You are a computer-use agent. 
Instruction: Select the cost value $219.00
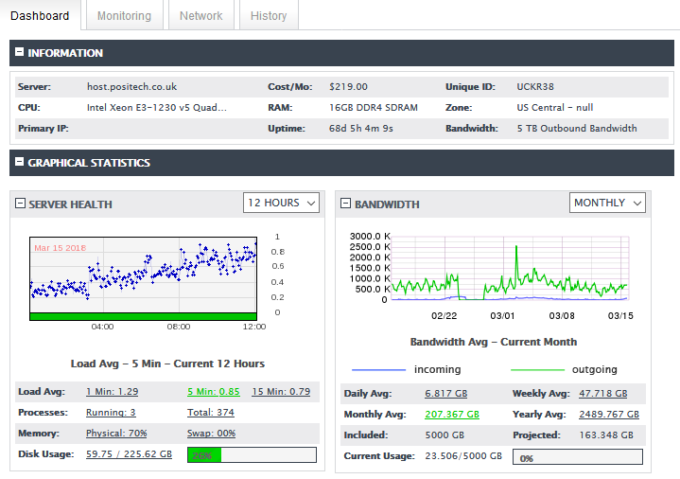(x=348, y=87)
